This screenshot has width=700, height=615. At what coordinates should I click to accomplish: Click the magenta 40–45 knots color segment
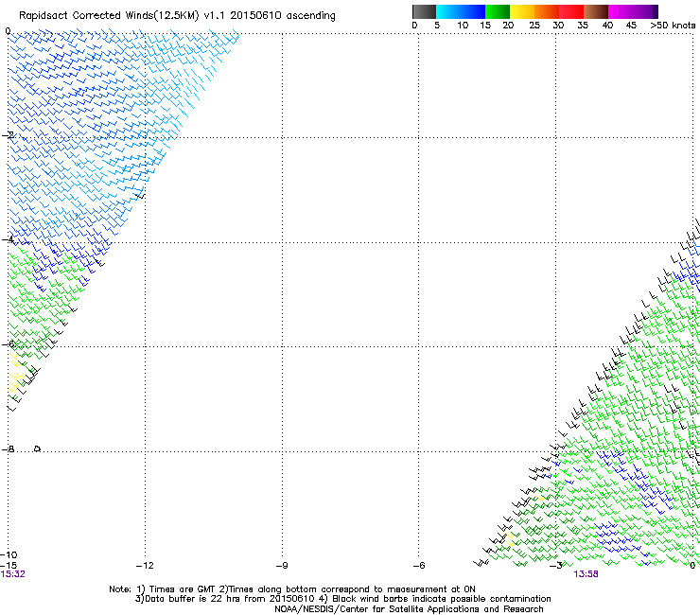coord(621,11)
